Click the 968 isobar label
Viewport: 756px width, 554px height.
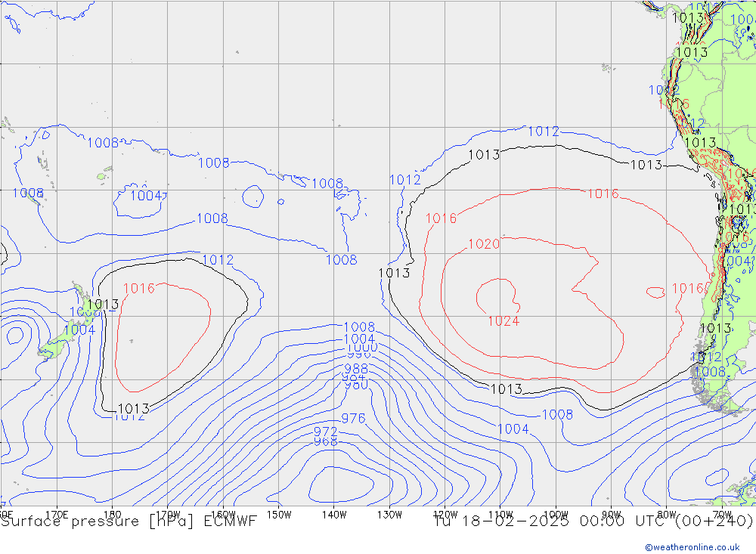pos(326,441)
